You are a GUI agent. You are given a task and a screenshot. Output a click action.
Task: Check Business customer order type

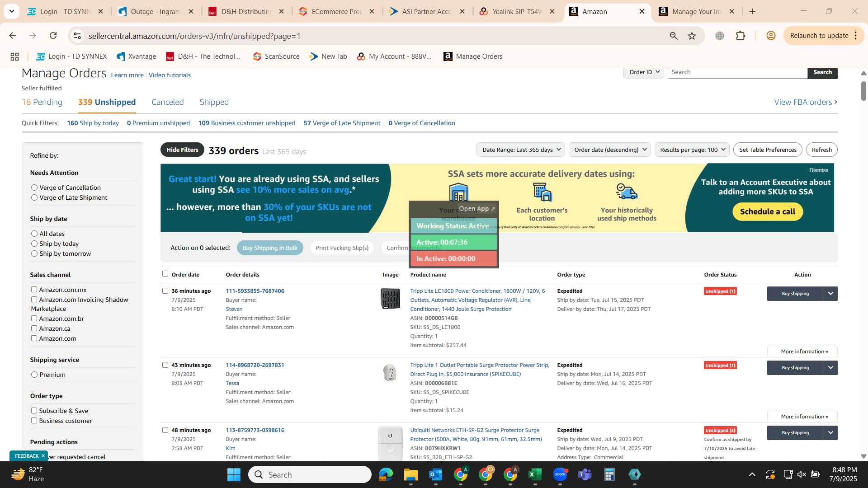pyautogui.click(x=34, y=421)
